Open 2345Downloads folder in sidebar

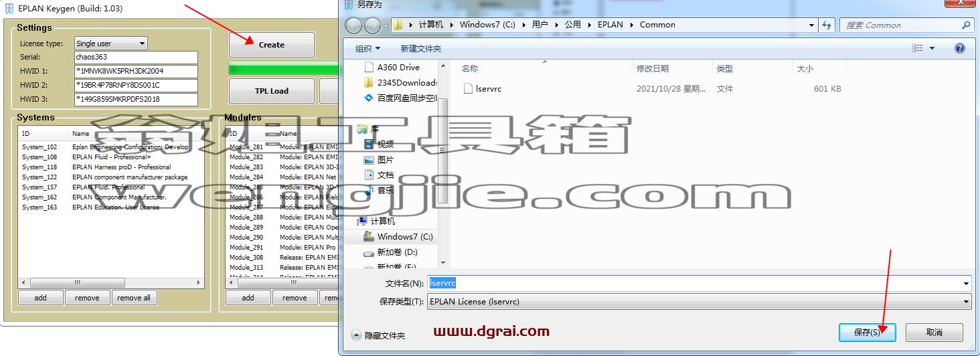(x=400, y=82)
